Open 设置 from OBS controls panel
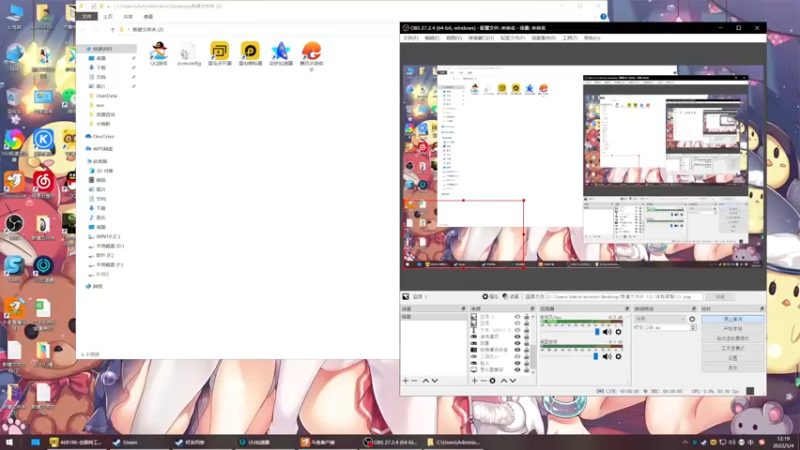The image size is (800, 450). pos(733,358)
